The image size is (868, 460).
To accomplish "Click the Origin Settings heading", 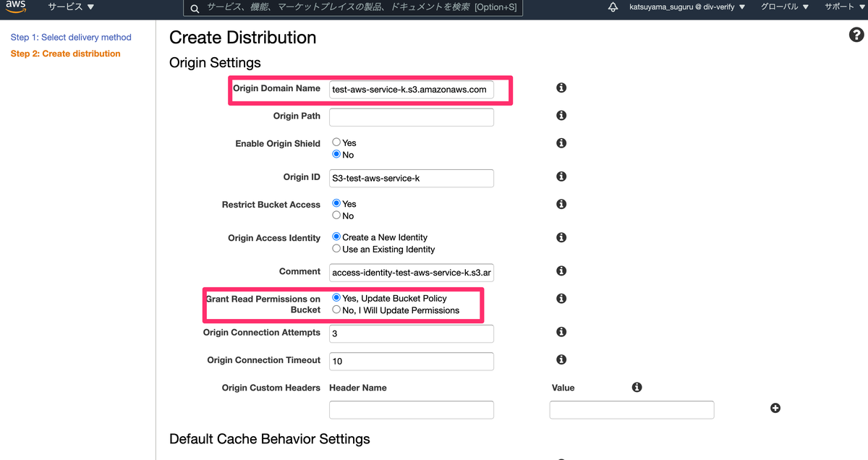I will click(x=215, y=63).
